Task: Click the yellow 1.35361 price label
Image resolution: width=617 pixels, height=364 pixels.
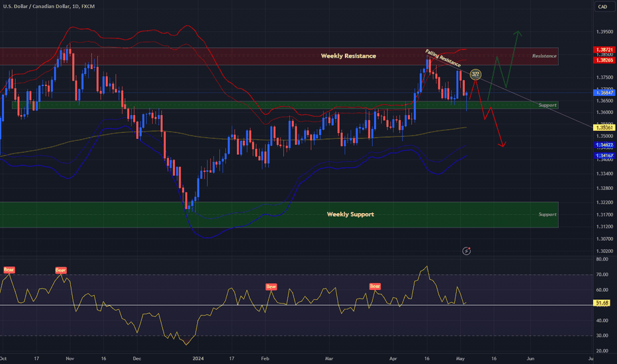Action: [x=604, y=128]
